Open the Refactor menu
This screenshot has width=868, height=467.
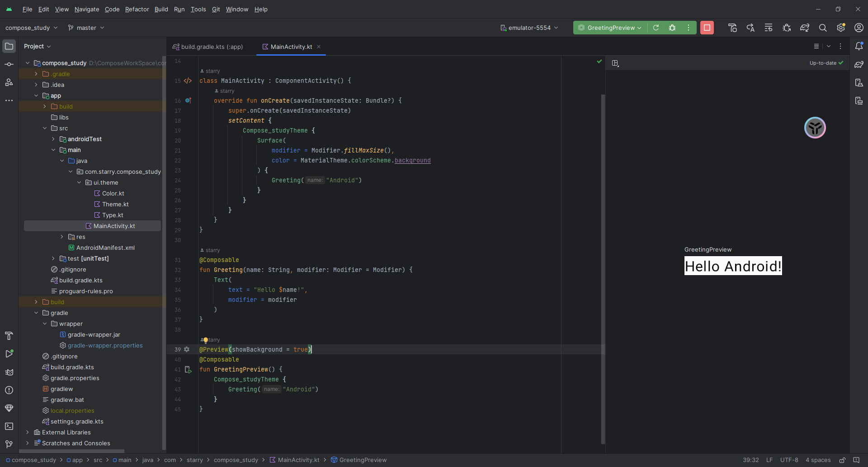pyautogui.click(x=137, y=9)
